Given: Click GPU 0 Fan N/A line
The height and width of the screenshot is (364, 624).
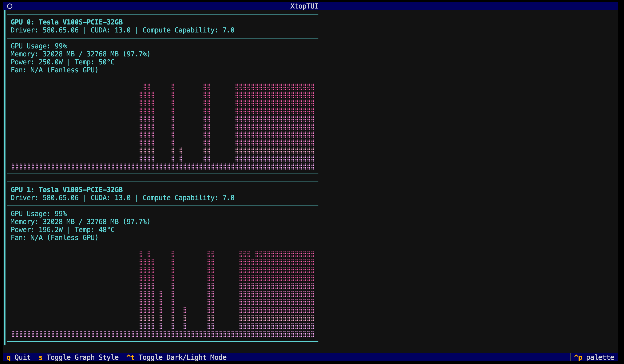Looking at the screenshot, I should [x=54, y=70].
